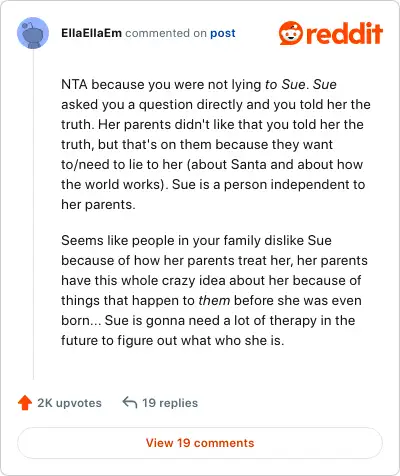Click the line "her parents."
This screenshot has width=400, height=476.
click(98, 204)
